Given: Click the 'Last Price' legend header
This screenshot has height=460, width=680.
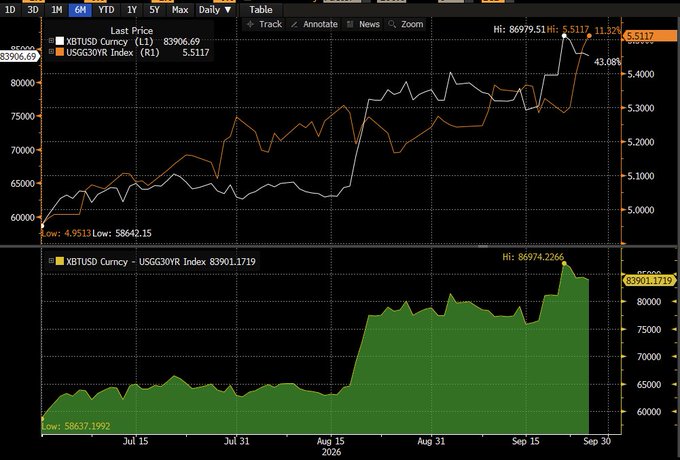Looking at the screenshot, I should [x=131, y=30].
